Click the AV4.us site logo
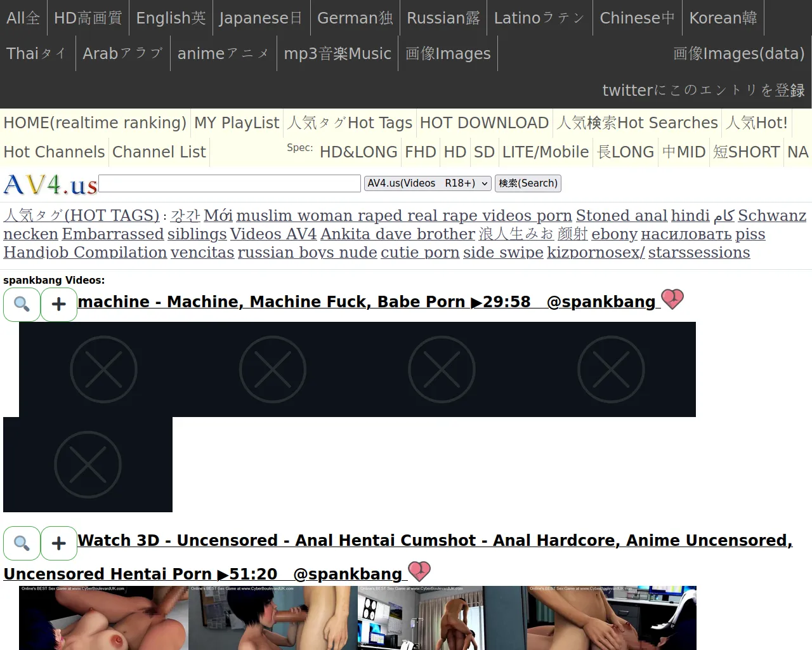The width and height of the screenshot is (812, 650). pyautogui.click(x=50, y=185)
